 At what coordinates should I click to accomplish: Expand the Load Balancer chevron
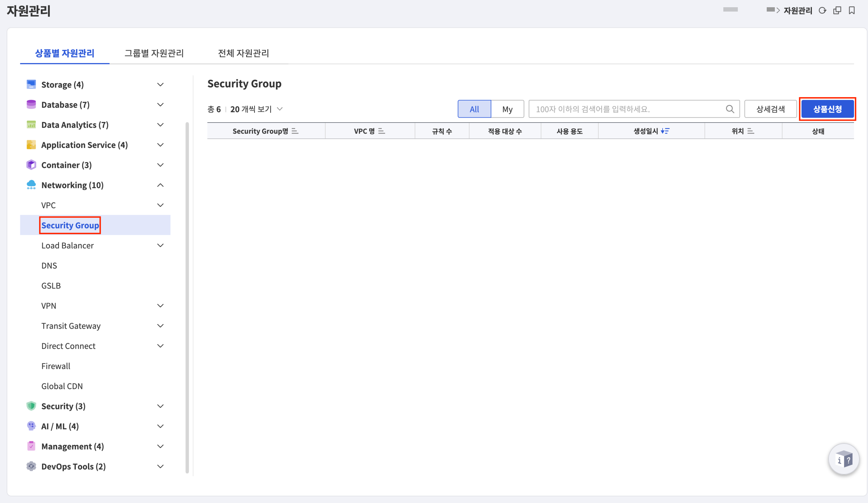tap(160, 245)
